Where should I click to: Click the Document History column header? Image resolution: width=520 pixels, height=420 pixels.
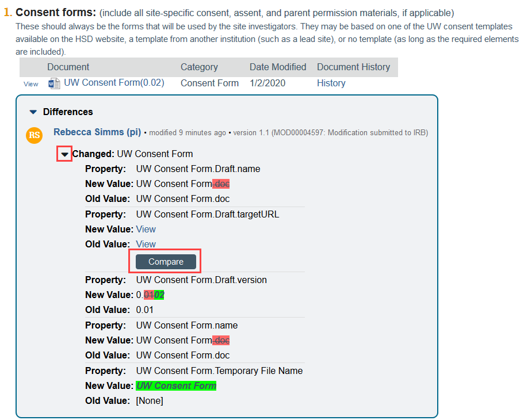pyautogui.click(x=353, y=67)
